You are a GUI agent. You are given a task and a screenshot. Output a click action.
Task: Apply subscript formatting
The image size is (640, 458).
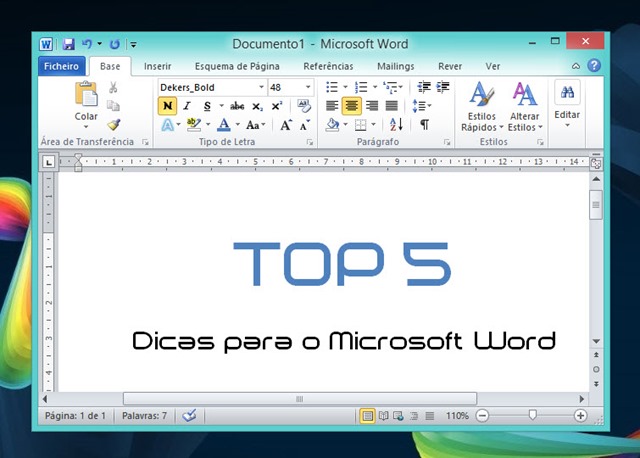[x=257, y=106]
